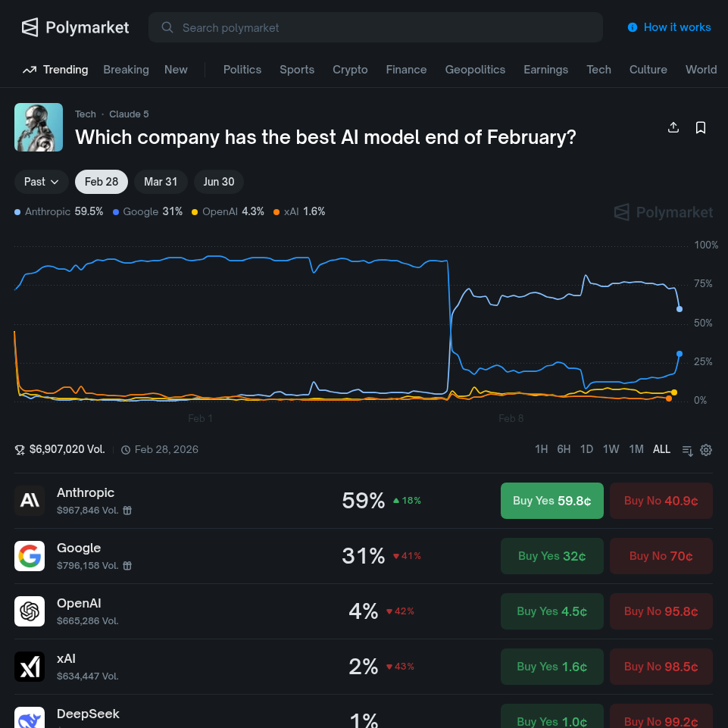Click the DeepSeek whale logo
Viewport: 728px width, 728px height.
tap(30, 718)
